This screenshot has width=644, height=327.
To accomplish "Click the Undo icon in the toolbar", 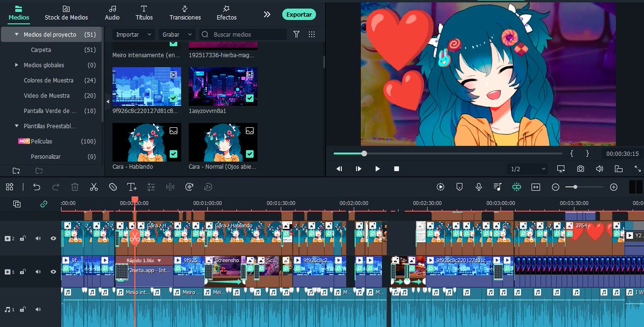I will 36,186.
